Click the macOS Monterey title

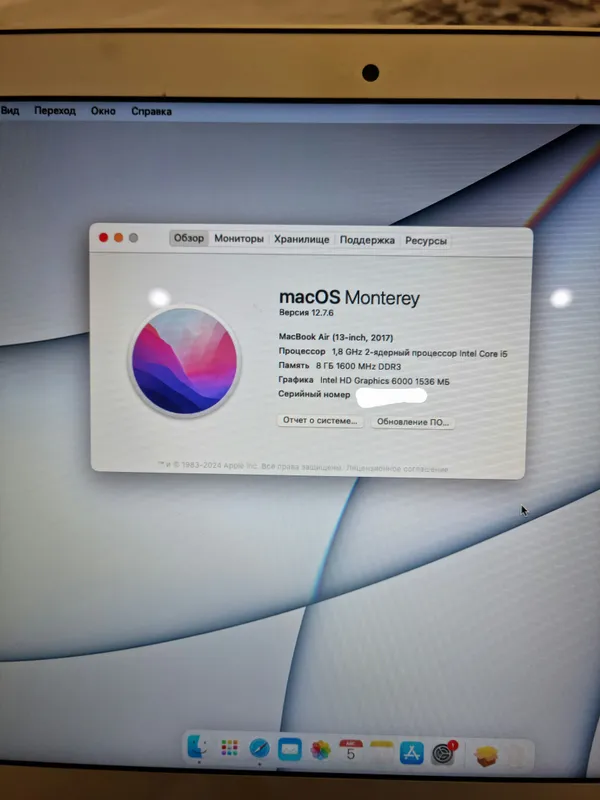349,297
